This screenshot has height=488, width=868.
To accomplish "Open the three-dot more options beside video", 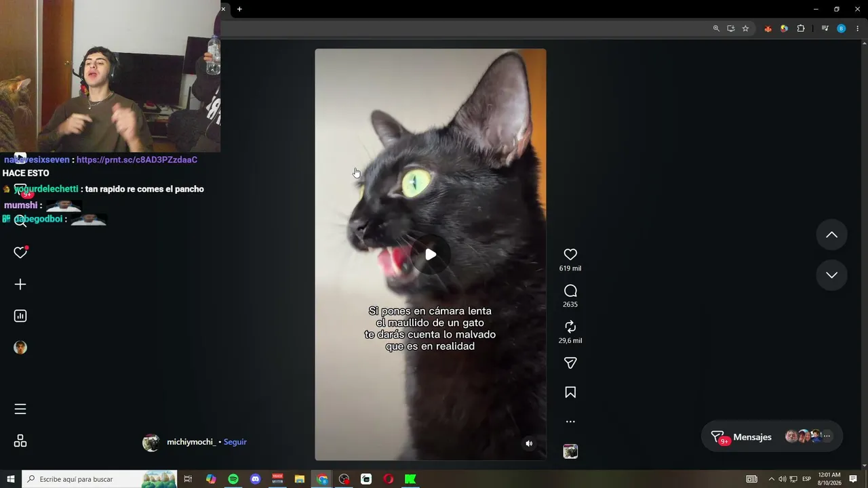I will (570, 422).
